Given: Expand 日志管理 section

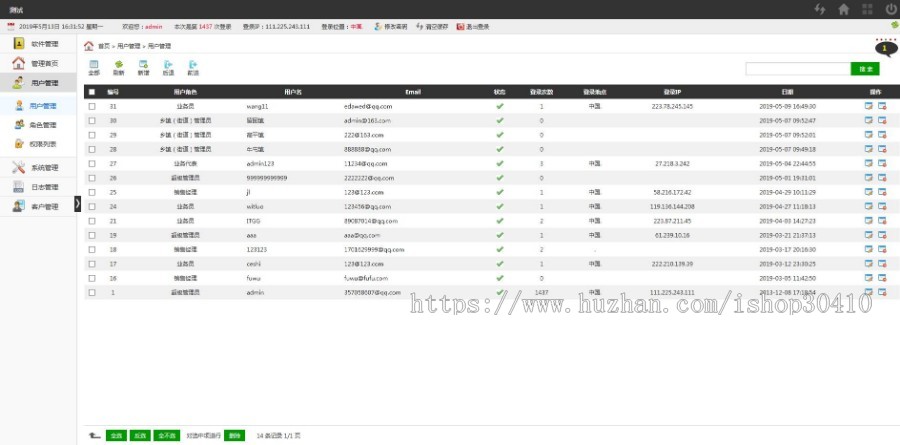Looking at the screenshot, I should 38,187.
